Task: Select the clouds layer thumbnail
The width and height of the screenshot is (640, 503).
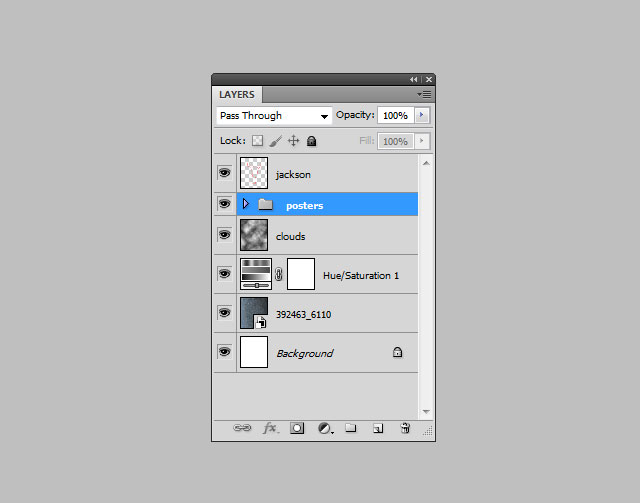Action: (x=254, y=235)
